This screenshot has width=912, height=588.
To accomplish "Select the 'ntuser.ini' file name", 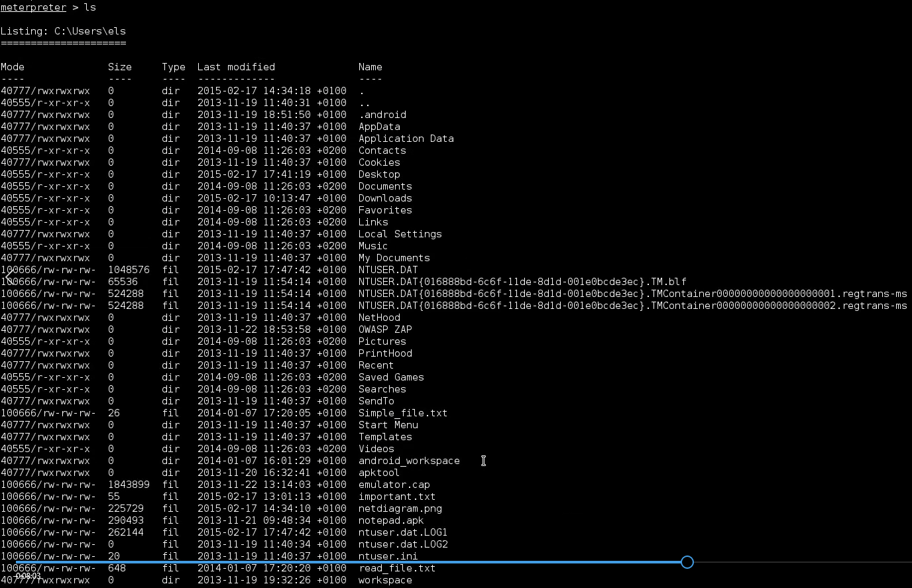I will [x=388, y=556].
